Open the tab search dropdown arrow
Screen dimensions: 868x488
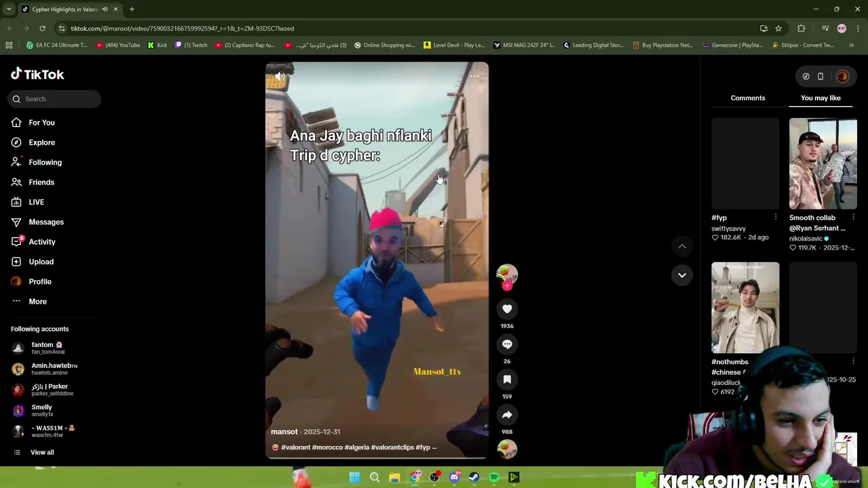tap(8, 9)
